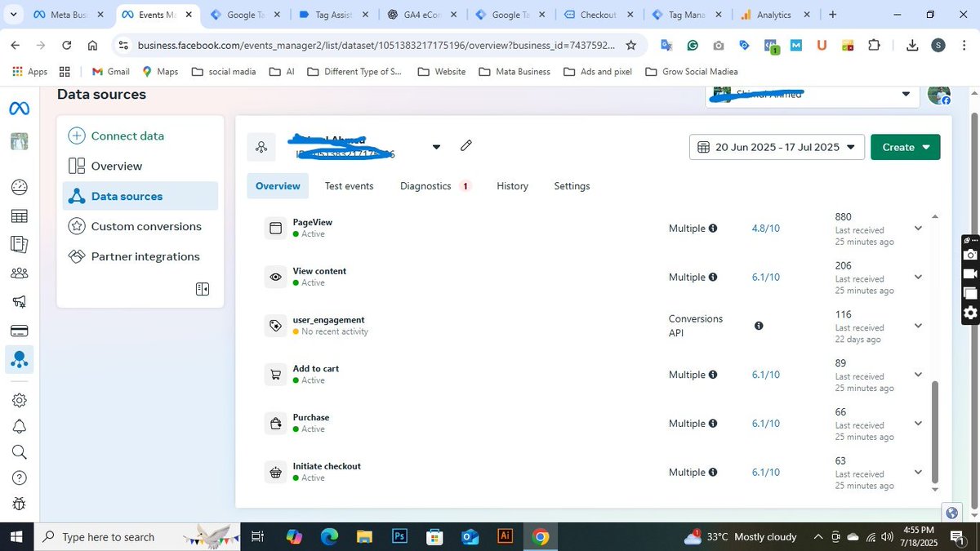980x551 pixels.
Task: Show info for Initiate checkout Multiple
Action: (x=713, y=473)
